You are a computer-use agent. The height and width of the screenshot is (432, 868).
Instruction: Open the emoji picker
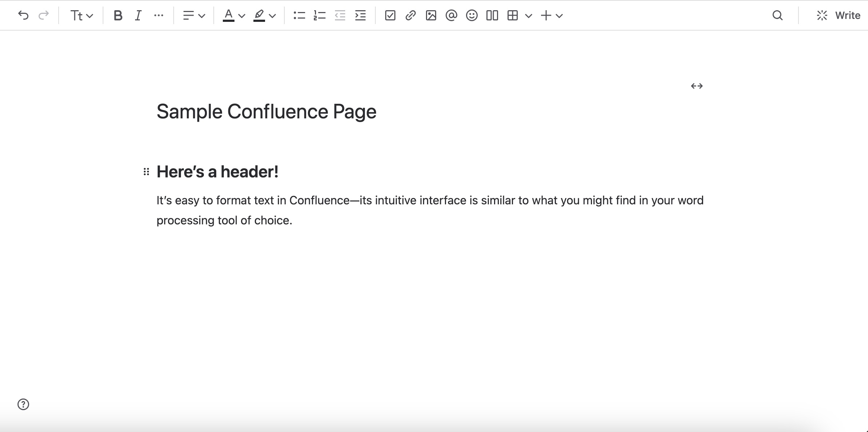[x=472, y=15]
